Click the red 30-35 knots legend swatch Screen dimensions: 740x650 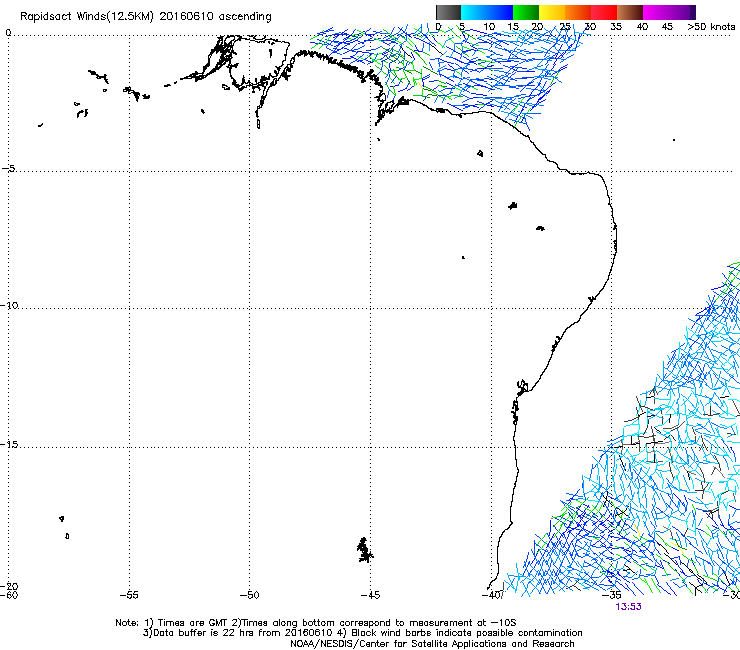(x=604, y=12)
